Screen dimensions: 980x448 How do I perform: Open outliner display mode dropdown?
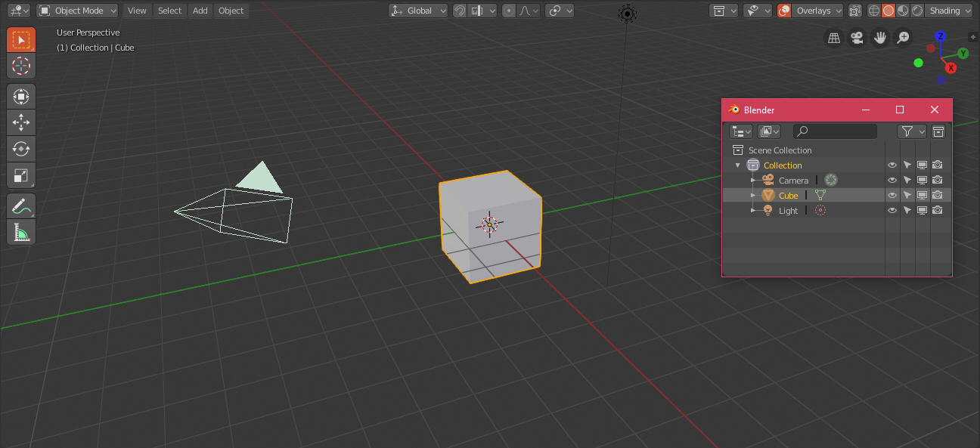pyautogui.click(x=769, y=131)
